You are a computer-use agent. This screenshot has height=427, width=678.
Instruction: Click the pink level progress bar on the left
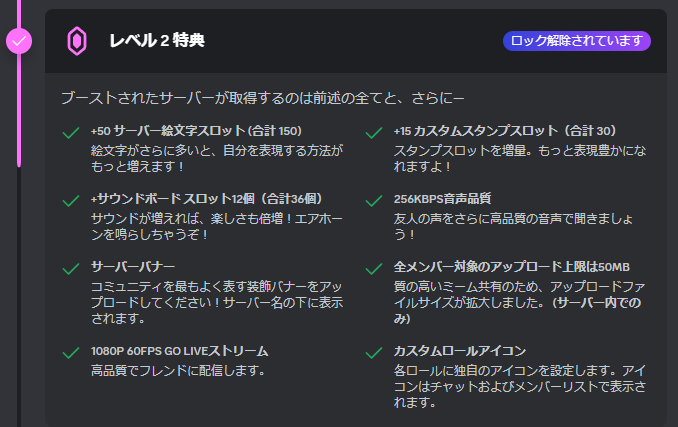click(19, 83)
